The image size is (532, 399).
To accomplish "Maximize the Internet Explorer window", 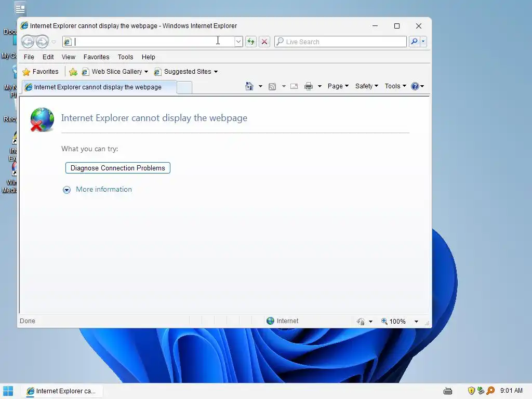I will [x=397, y=26].
